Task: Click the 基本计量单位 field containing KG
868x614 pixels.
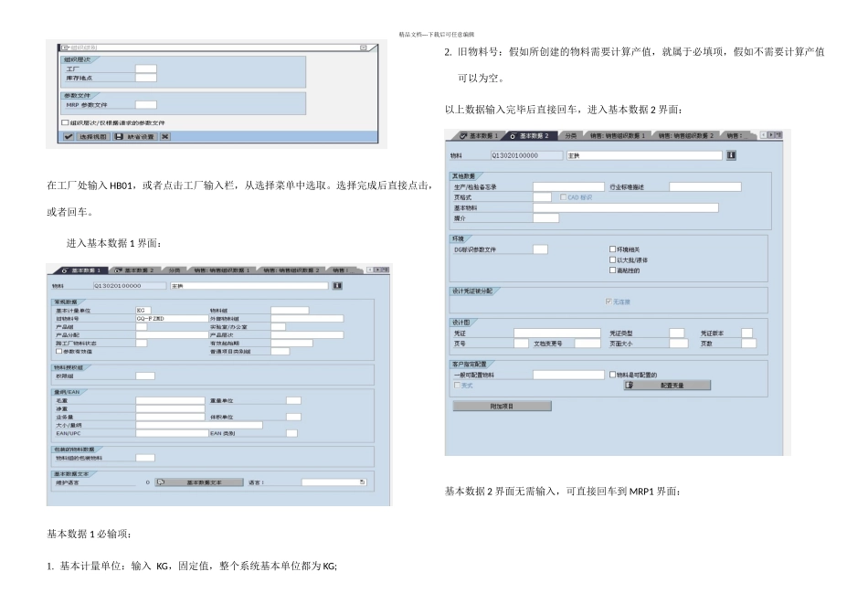Action: [x=143, y=311]
